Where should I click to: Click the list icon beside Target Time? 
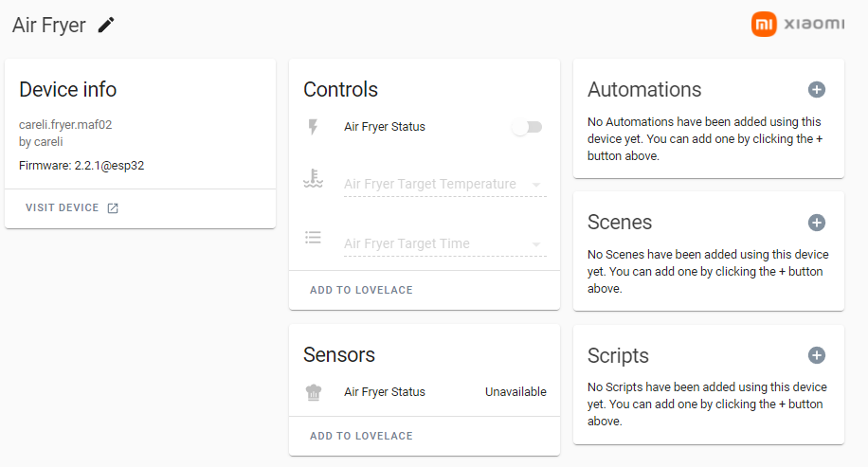314,237
